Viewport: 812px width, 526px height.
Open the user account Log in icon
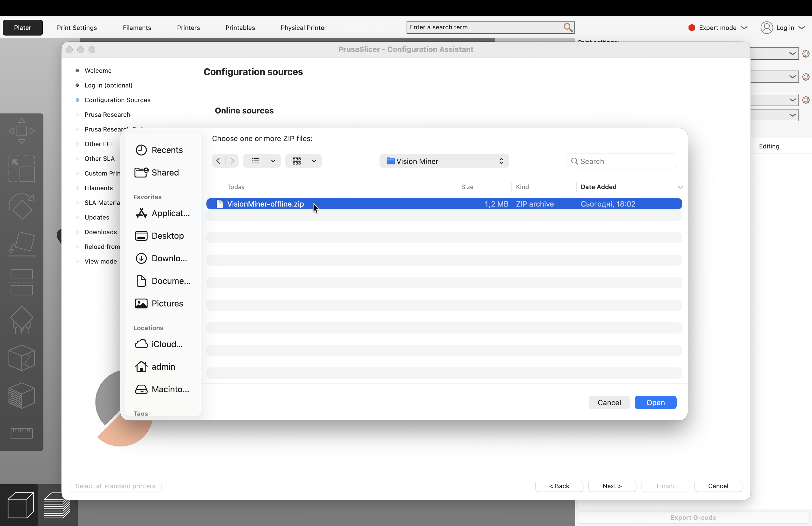coord(766,28)
